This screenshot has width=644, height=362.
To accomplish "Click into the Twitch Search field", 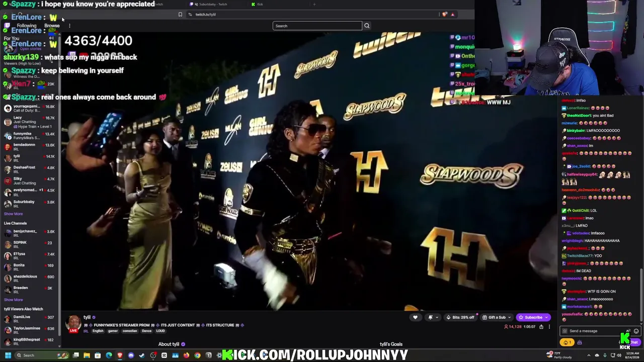I will [x=317, y=26].
